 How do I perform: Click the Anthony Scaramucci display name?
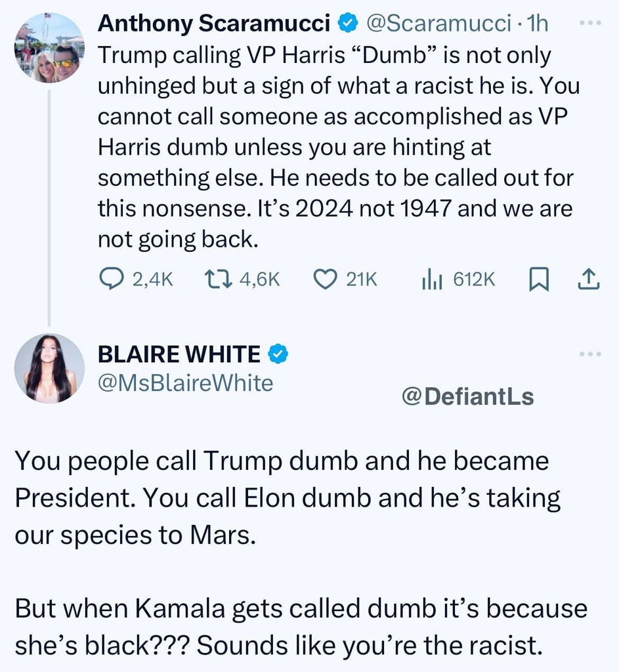pyautogui.click(x=213, y=24)
